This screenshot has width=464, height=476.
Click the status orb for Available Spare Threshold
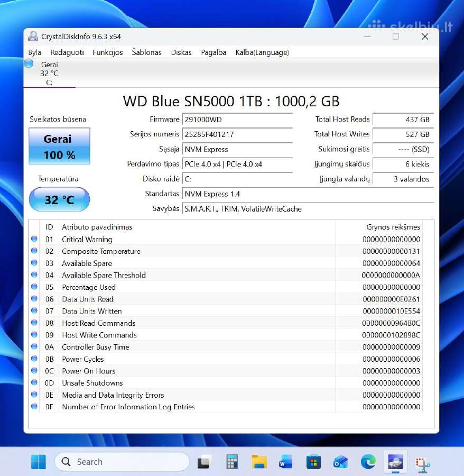point(34,274)
